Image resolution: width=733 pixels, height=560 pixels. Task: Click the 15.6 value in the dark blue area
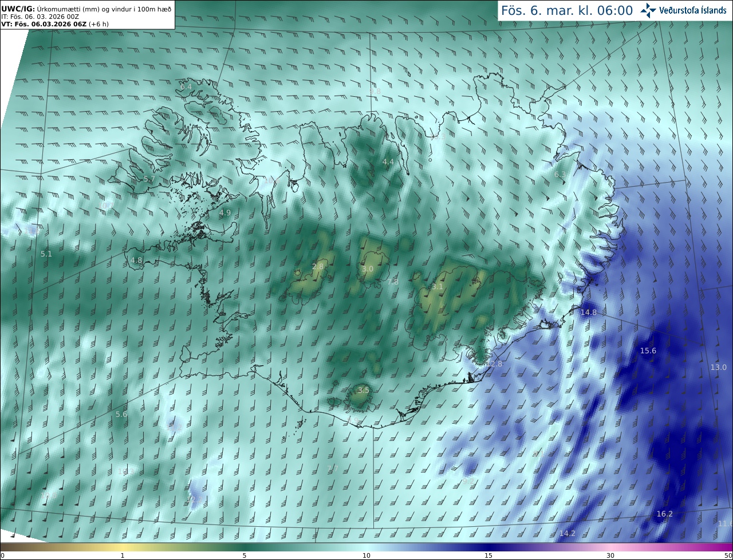(x=648, y=350)
